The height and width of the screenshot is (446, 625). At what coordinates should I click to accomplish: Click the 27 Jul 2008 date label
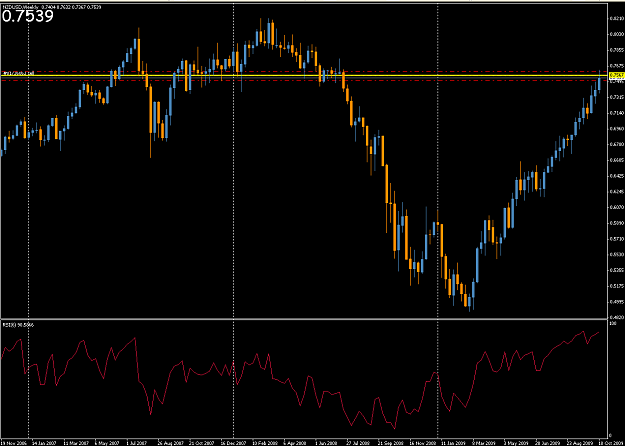coord(358,443)
